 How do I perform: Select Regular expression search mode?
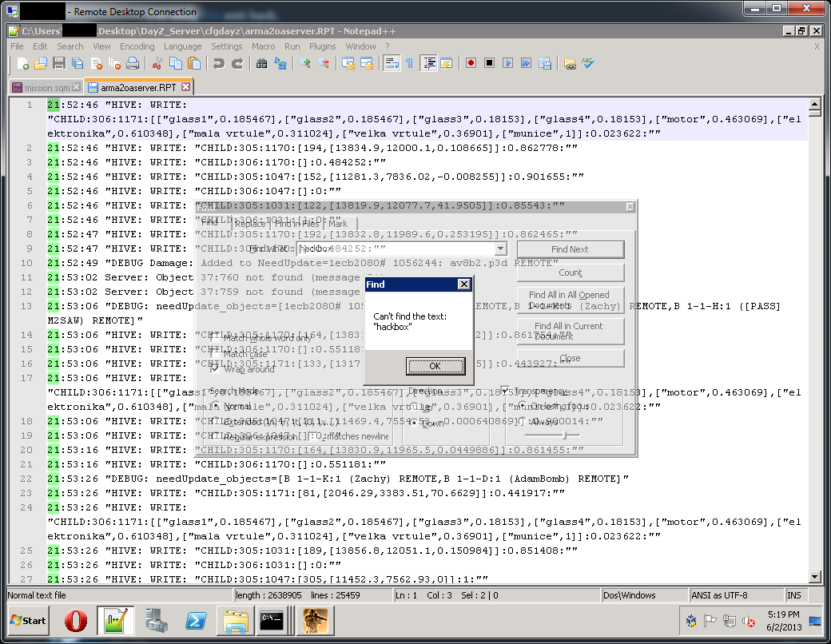215,437
